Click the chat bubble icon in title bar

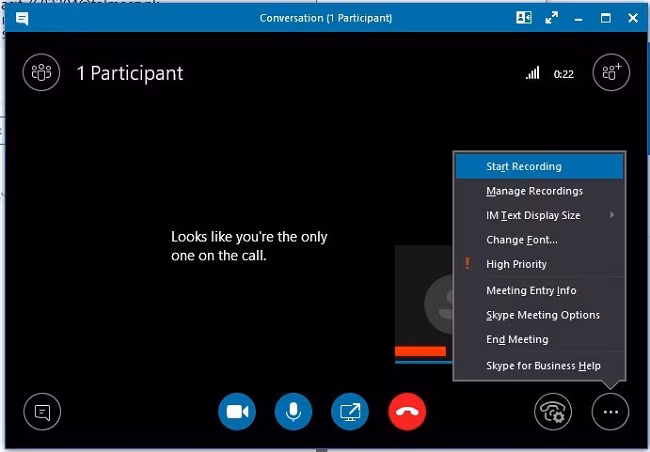22,18
